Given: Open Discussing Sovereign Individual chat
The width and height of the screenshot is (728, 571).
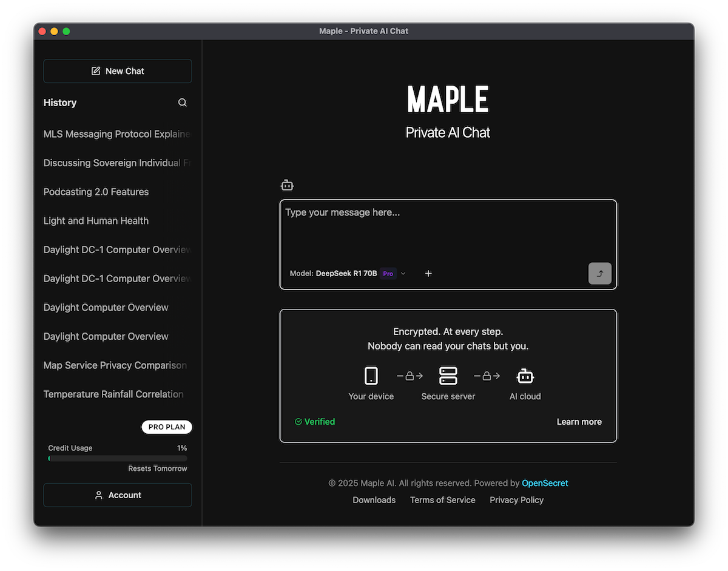Looking at the screenshot, I should click(117, 163).
